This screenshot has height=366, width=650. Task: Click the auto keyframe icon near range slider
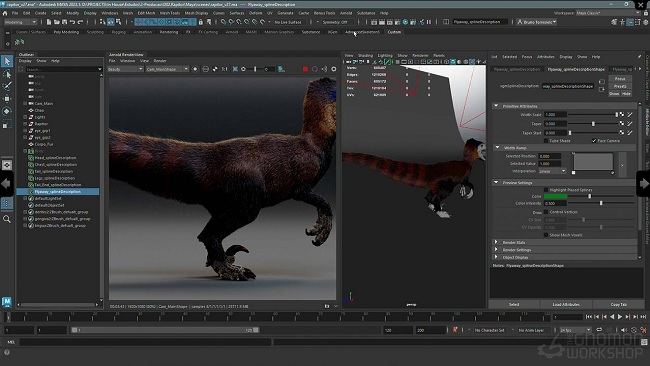(x=455, y=330)
